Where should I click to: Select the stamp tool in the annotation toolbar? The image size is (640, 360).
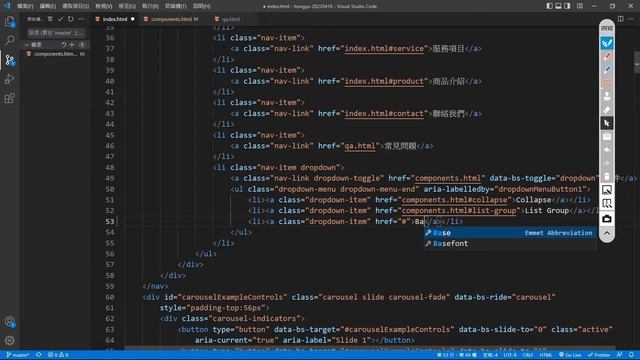point(607,96)
